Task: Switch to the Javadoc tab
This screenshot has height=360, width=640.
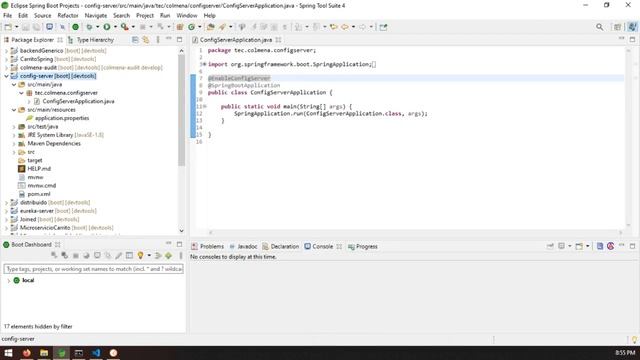Action: coord(243,246)
